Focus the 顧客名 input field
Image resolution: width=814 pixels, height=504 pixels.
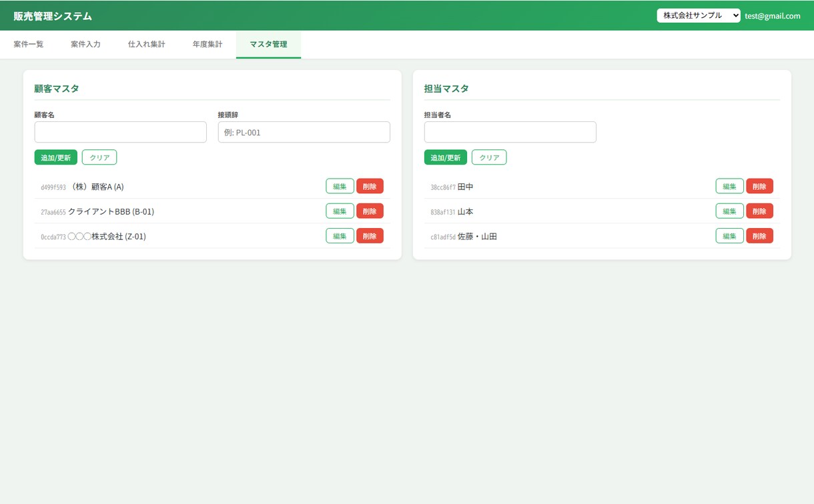point(121,132)
